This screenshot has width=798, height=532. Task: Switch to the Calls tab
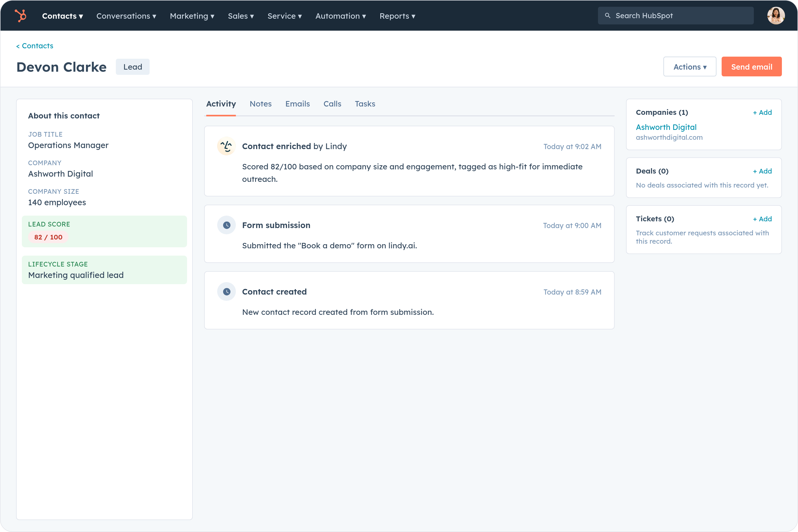pyautogui.click(x=332, y=104)
